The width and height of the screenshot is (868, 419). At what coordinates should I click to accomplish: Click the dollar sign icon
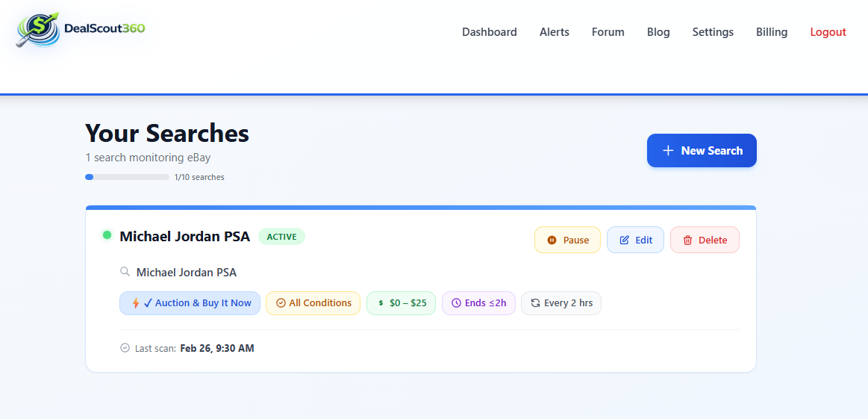(381, 303)
